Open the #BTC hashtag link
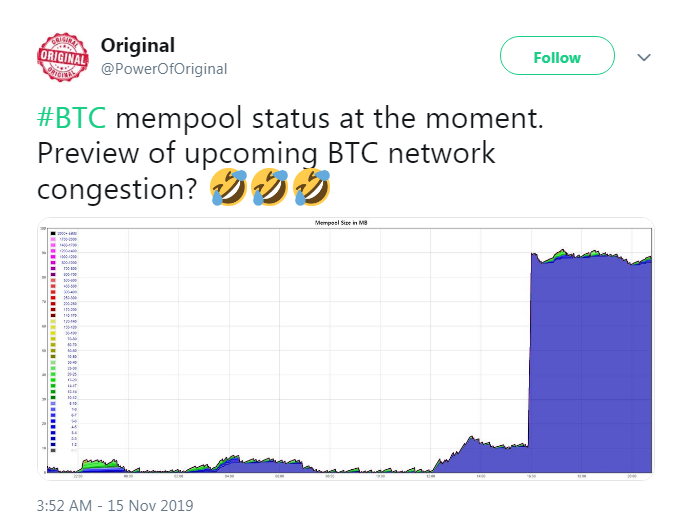Viewport: 693px width, 524px height. point(72,120)
